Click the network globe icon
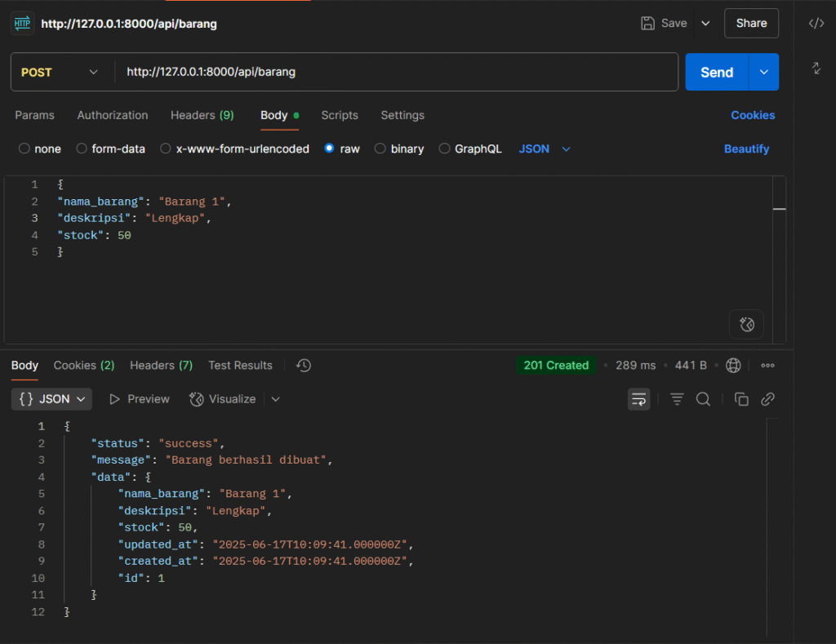 733,366
